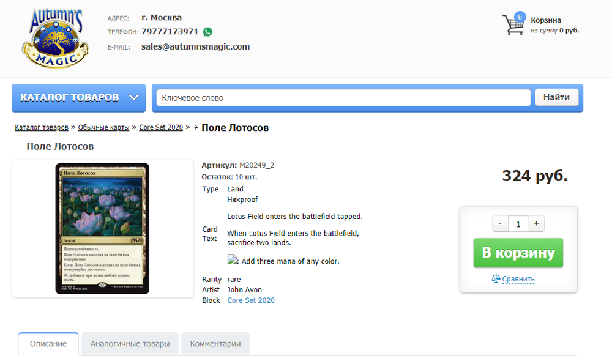Switch to the Аналогичные товары tab
The width and height of the screenshot is (612, 364).
click(130, 344)
